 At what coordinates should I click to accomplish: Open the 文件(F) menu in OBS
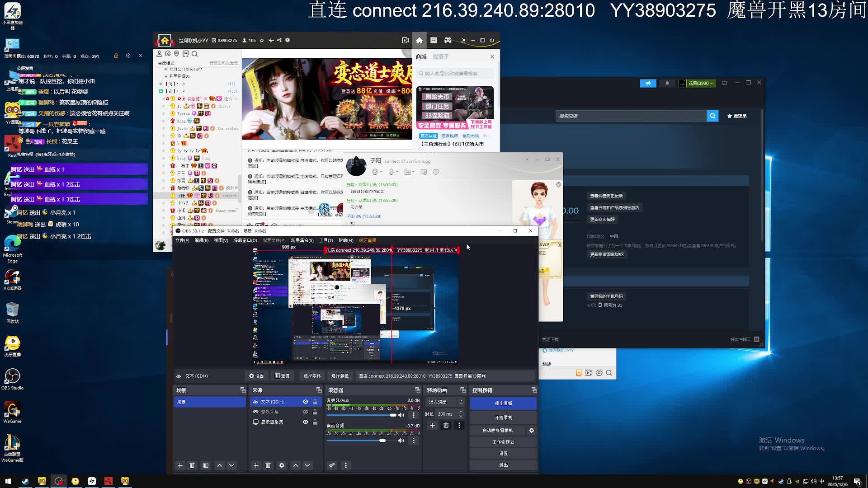point(182,240)
